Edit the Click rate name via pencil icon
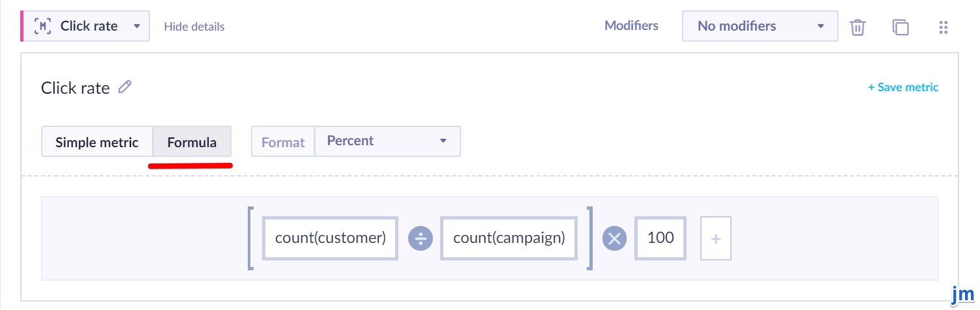This screenshot has width=980, height=310. (x=125, y=87)
